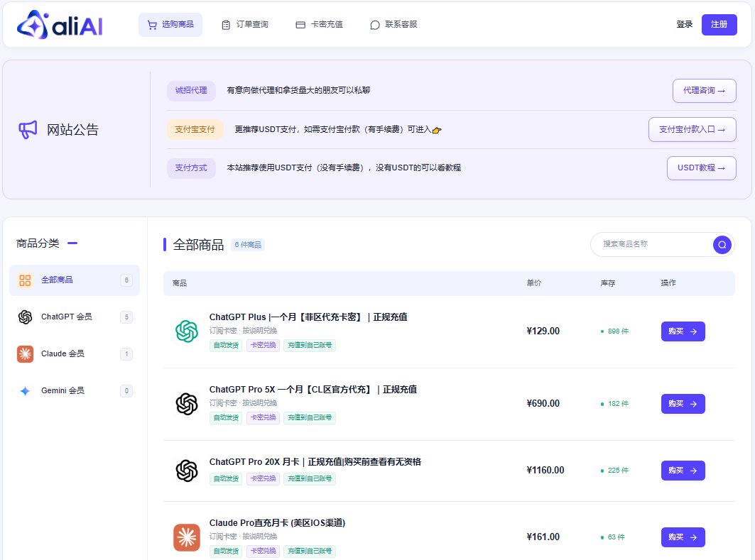Open the 选购商品 shopping tab
Viewport: 755px width, 560px height.
click(170, 25)
